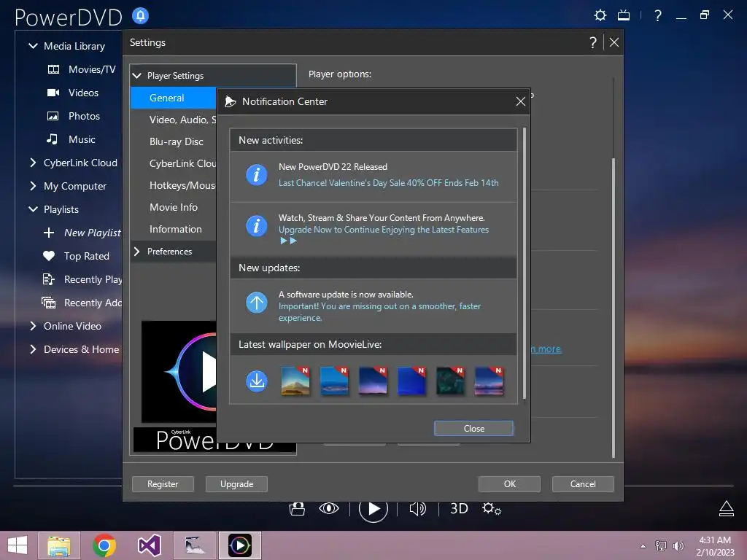The height and width of the screenshot is (560, 747).
Task: Click the notification bell icon beside PowerDVD logo
Action: (140, 16)
